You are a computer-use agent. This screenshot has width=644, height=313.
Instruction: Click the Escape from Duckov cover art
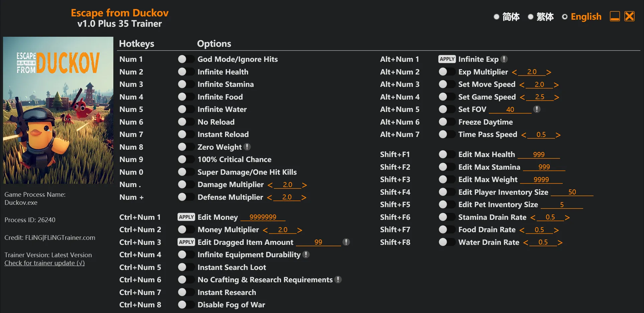(x=58, y=110)
